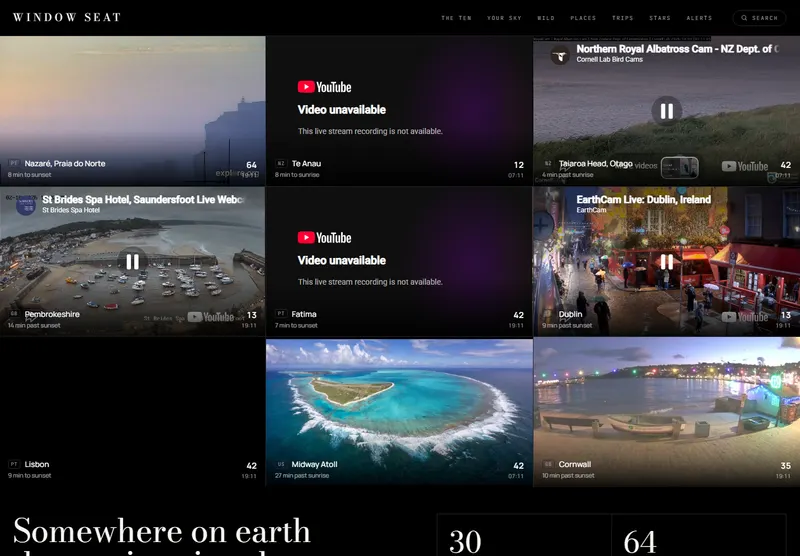The image size is (800, 556).
Task: Navigate to the STARS page
Action: pos(660,18)
